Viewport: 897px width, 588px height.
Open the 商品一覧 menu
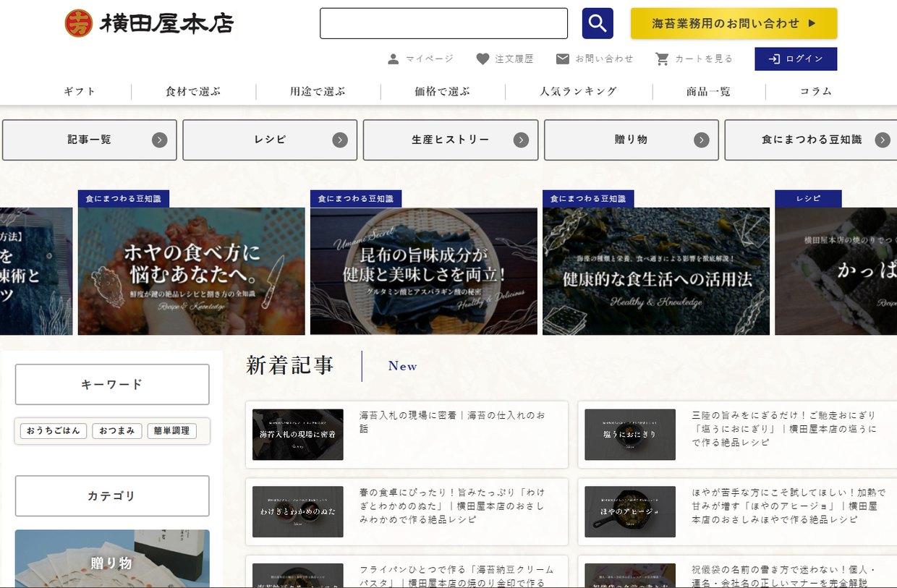[708, 91]
